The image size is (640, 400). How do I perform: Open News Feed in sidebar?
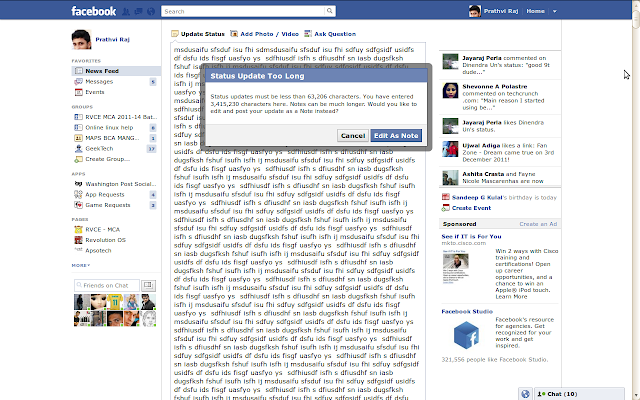pos(116,71)
